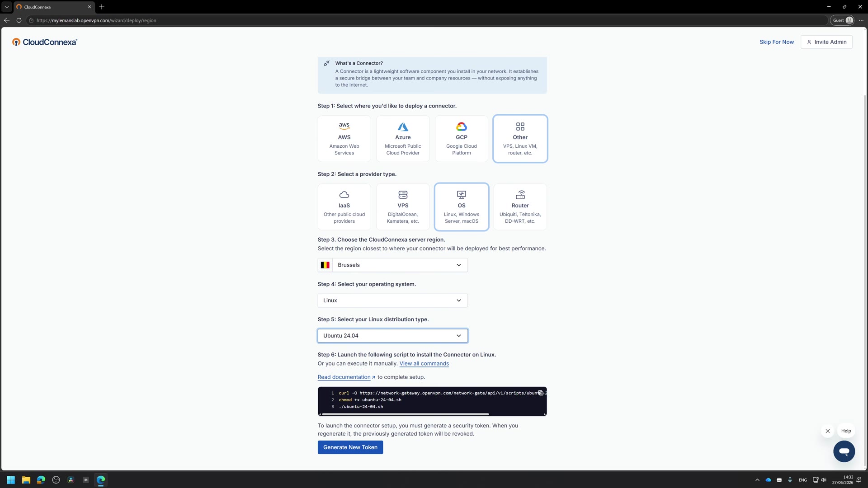Click the site info lock icon
868x488 pixels.
click(31, 20)
